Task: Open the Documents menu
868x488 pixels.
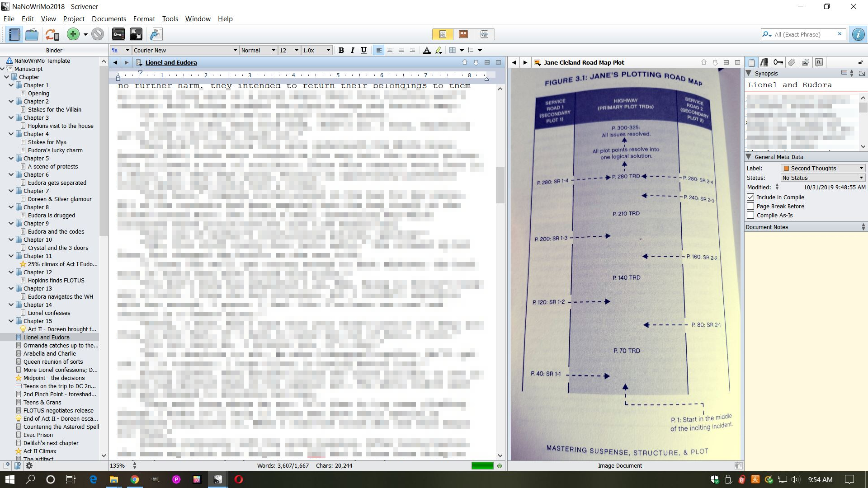Action: coord(109,19)
